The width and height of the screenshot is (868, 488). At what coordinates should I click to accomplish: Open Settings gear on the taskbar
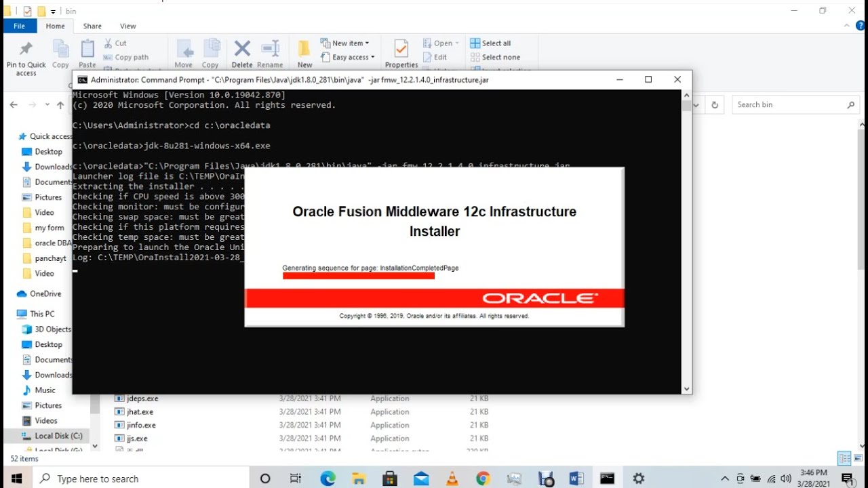638,479
